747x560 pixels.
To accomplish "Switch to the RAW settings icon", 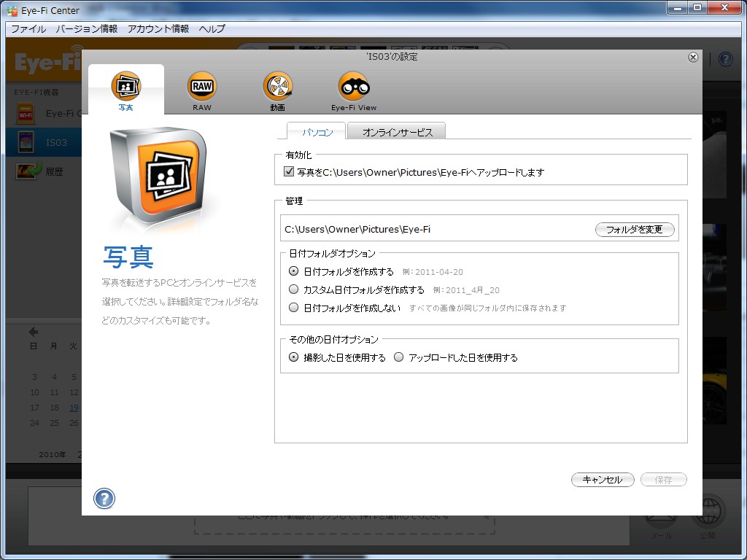I will tap(202, 86).
